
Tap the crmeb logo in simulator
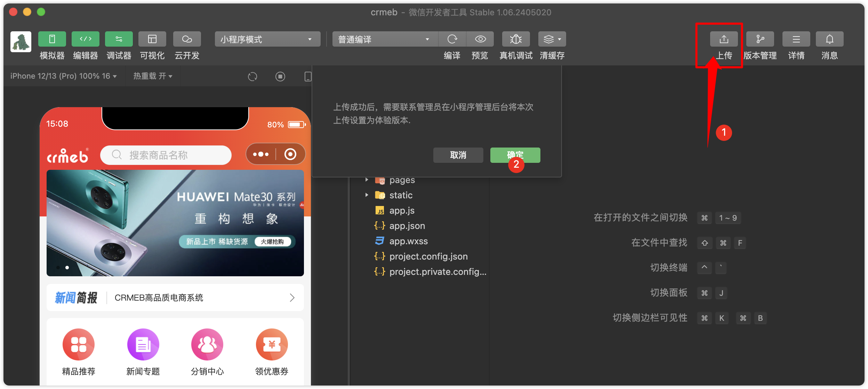click(x=68, y=156)
